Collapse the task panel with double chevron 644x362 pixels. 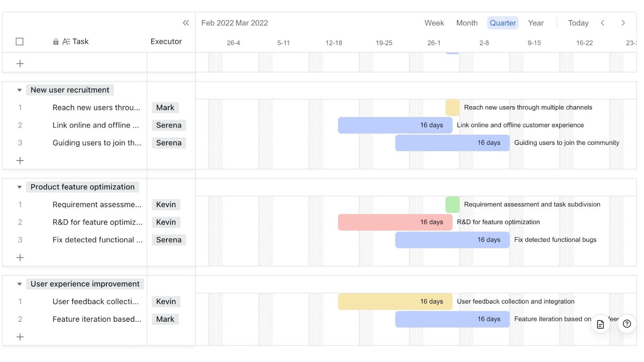pyautogui.click(x=186, y=23)
